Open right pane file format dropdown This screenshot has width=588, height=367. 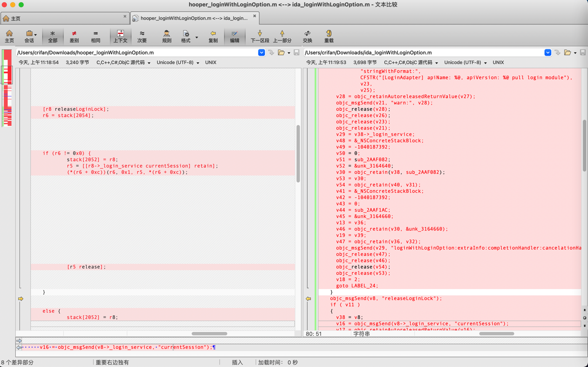(411, 62)
